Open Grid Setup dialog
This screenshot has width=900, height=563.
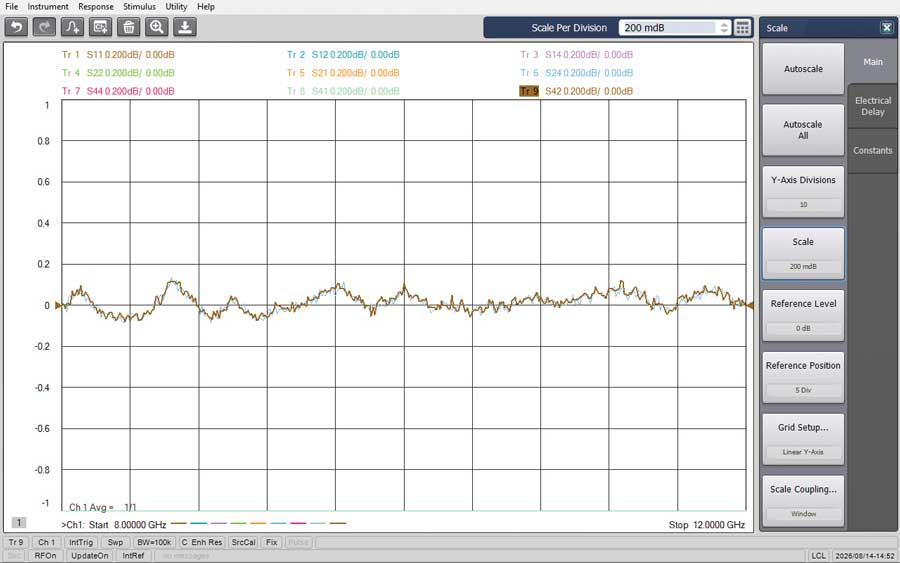click(803, 439)
